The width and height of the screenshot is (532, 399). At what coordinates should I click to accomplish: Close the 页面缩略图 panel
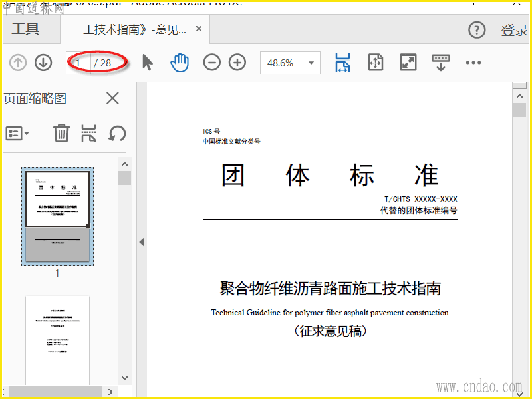pos(112,98)
